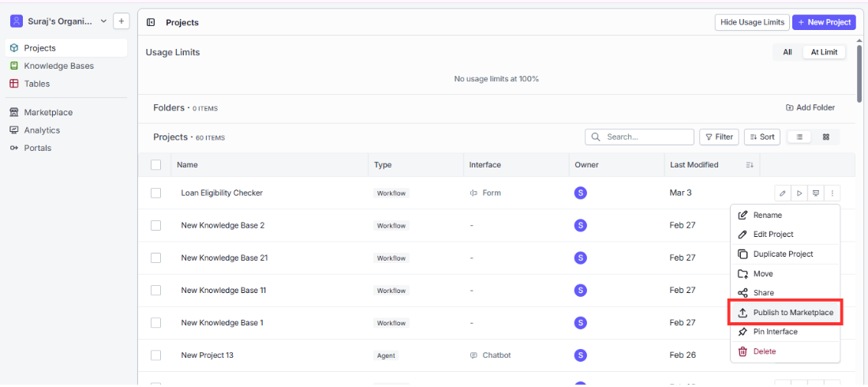This screenshot has height=387, width=868.
Task: Check the New Knowledge Base 2 row checkbox
Action: (156, 226)
